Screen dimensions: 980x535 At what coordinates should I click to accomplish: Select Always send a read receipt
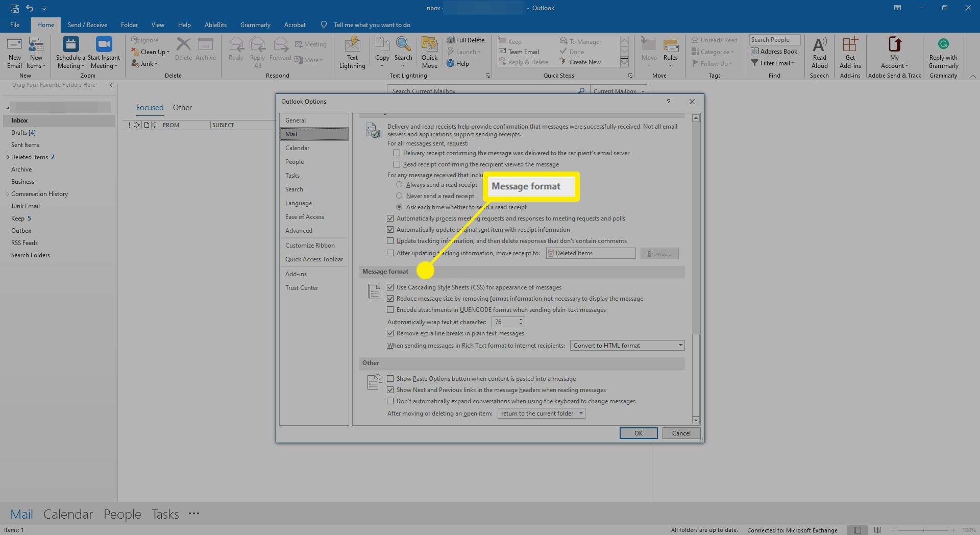[x=399, y=185]
